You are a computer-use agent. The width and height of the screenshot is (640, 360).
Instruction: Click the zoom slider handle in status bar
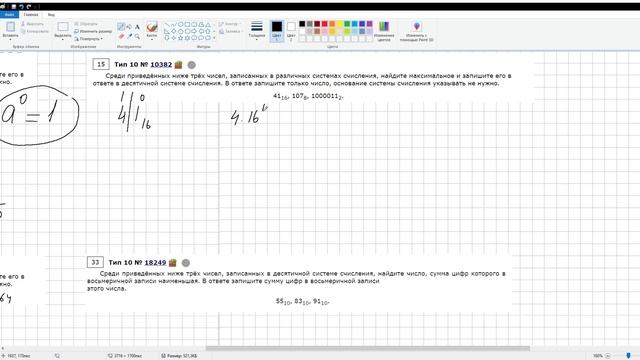(628, 356)
